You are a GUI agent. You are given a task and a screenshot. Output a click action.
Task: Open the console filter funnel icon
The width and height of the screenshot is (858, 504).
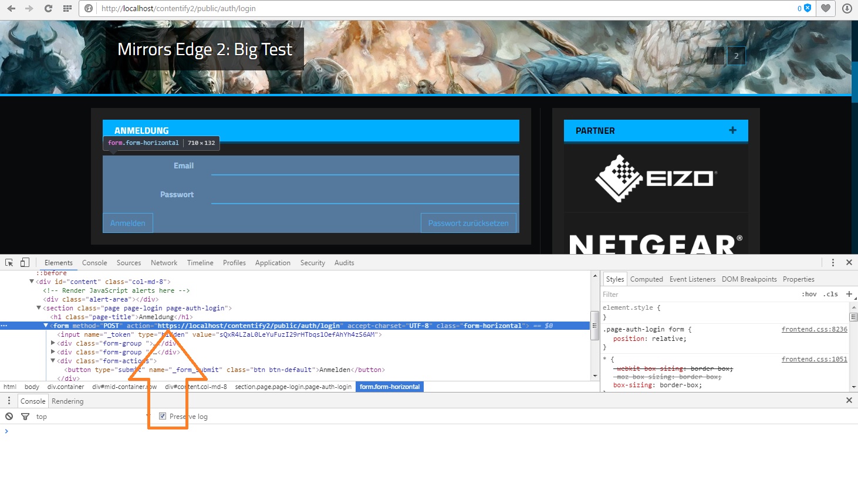pos(25,416)
